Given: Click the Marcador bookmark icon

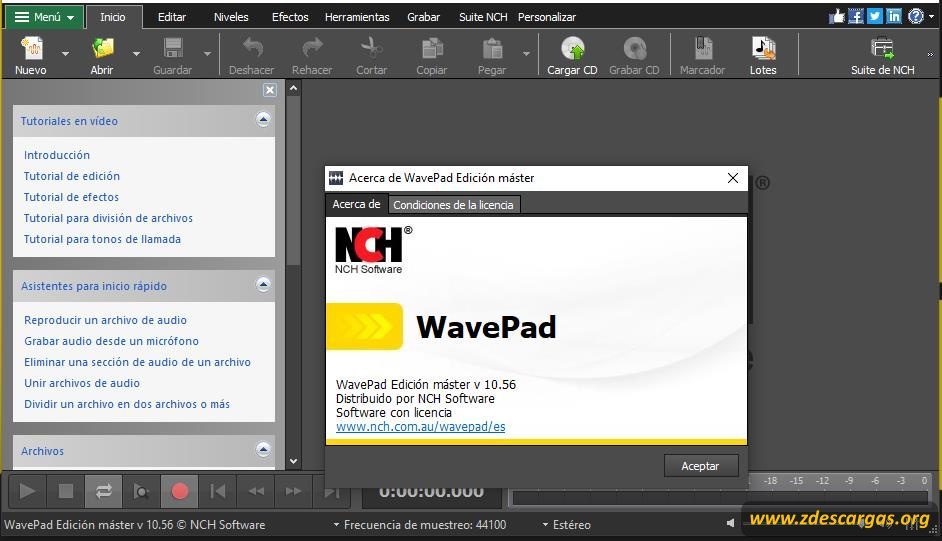Looking at the screenshot, I should coord(703,48).
